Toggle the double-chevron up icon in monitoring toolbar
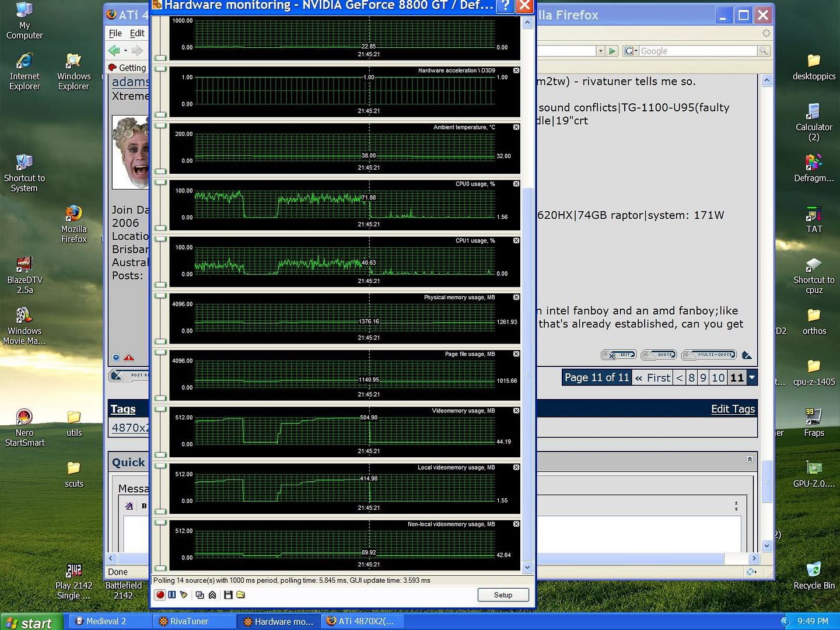This screenshot has width=840, height=630. [212, 595]
